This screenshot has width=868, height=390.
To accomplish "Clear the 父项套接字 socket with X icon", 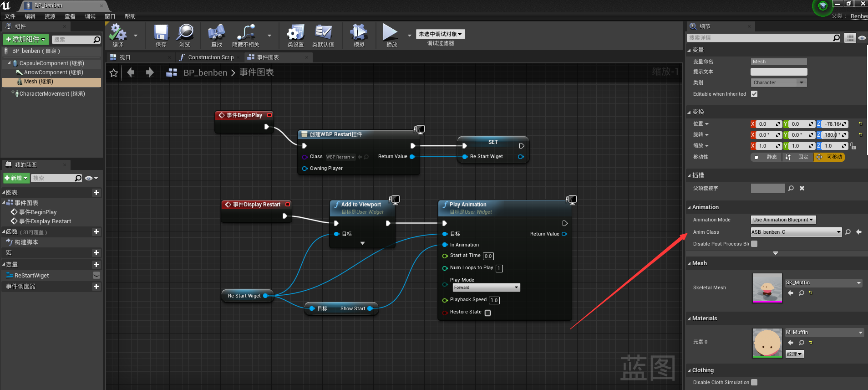I will tap(802, 188).
